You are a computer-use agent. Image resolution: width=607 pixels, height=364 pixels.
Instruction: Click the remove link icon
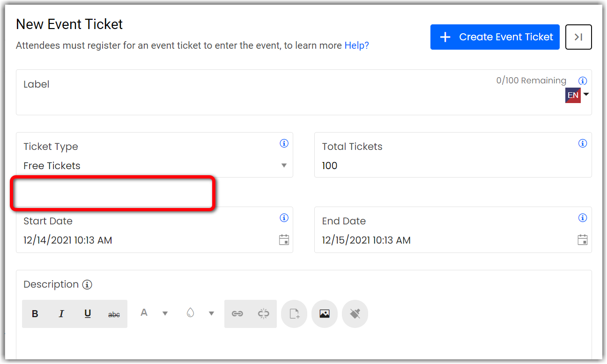pos(264,314)
